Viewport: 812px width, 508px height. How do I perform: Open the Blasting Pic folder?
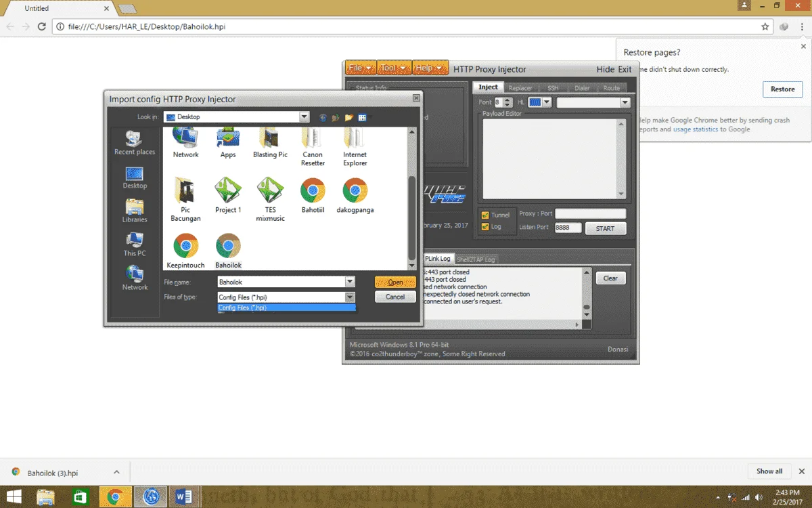pos(270,142)
